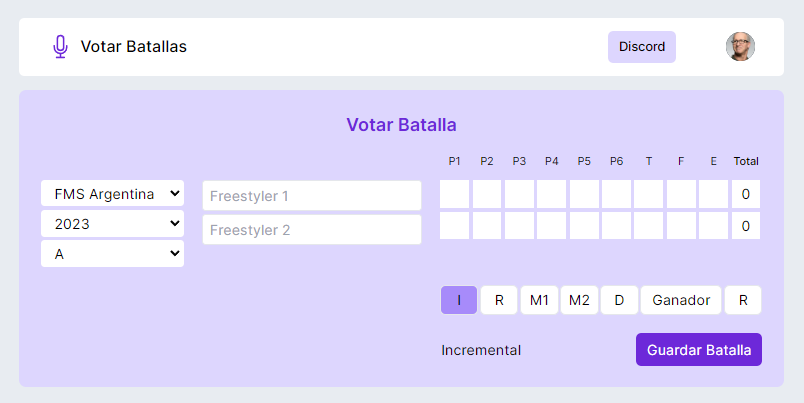Click Freestyler 2's T score cell
The height and width of the screenshot is (403, 804).
[x=648, y=226]
